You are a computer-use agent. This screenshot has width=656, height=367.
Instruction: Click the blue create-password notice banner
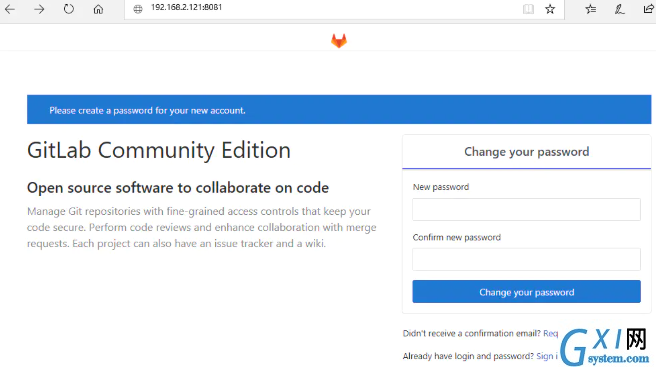(339, 110)
